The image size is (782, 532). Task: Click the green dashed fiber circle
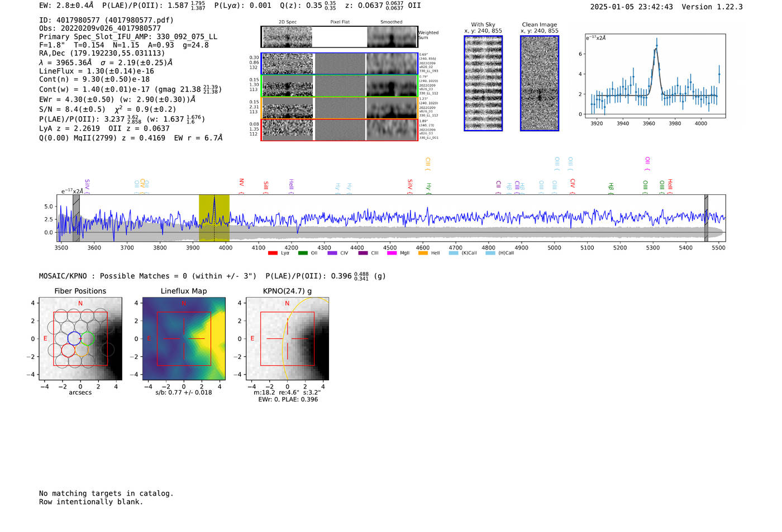pyautogui.click(x=88, y=338)
